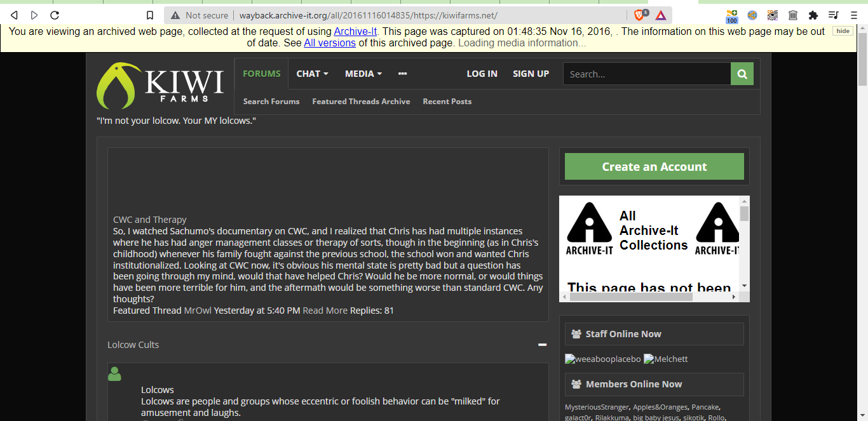This screenshot has width=868, height=421.
Task: Open the CHAT dropdown menu
Action: click(x=312, y=74)
